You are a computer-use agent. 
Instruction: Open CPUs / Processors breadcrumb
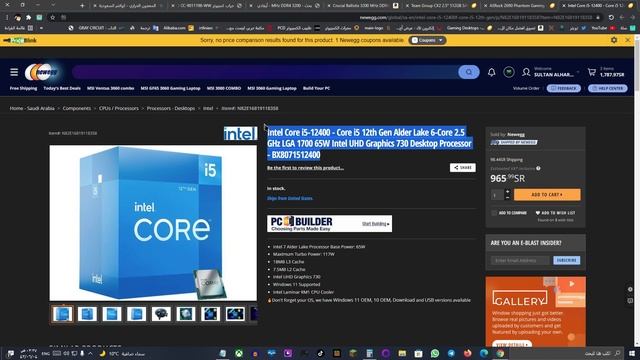tap(119, 108)
